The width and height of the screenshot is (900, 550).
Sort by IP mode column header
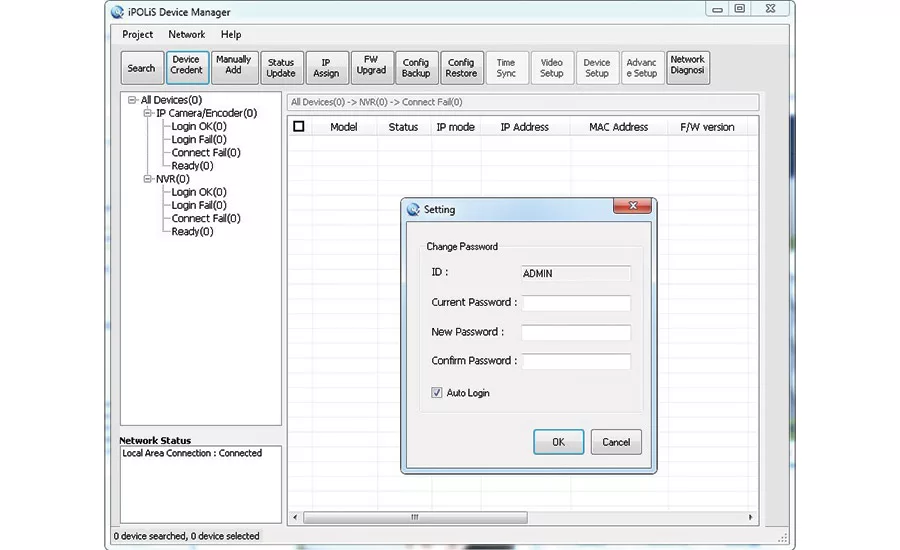[x=455, y=127]
